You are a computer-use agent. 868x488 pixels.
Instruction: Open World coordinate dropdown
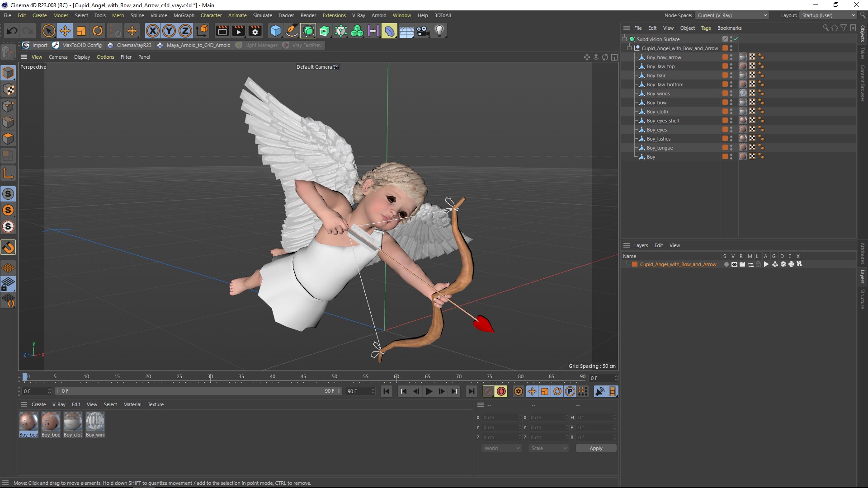pos(501,448)
